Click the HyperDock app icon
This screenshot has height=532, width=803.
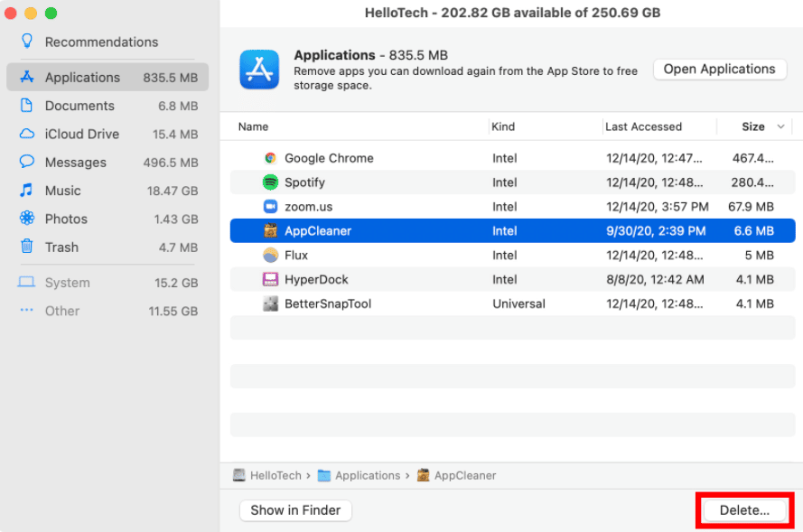point(270,280)
